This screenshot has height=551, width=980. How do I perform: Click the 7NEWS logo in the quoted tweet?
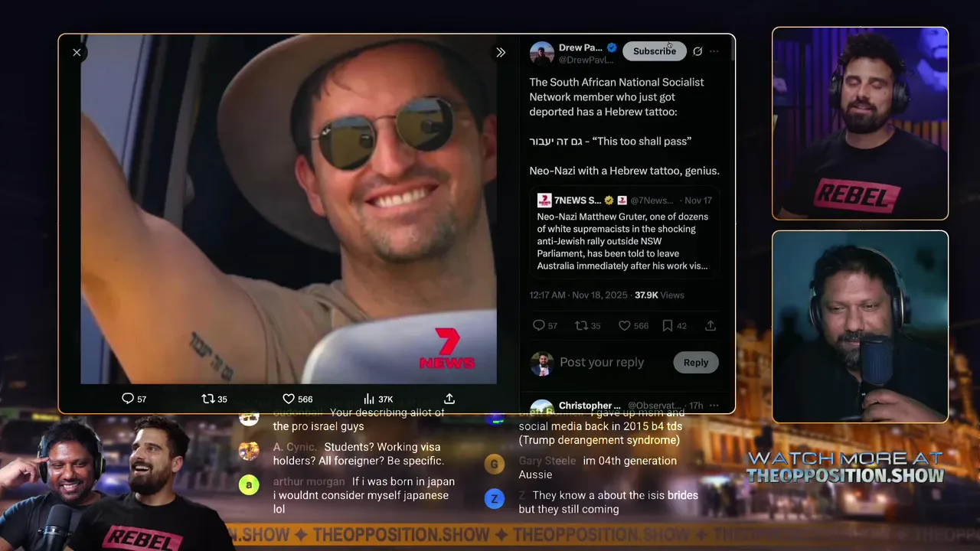point(544,201)
